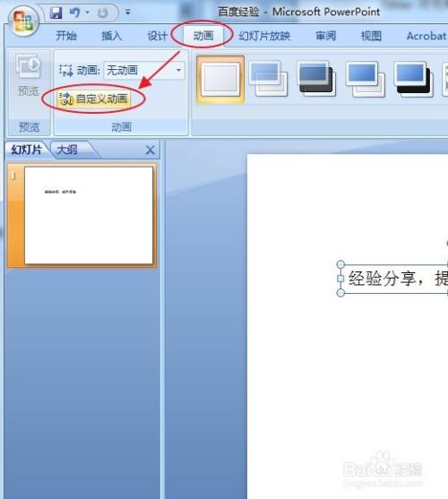Apply the fifth transition (cut through black)
This screenshot has height=499, width=448.
(413, 79)
